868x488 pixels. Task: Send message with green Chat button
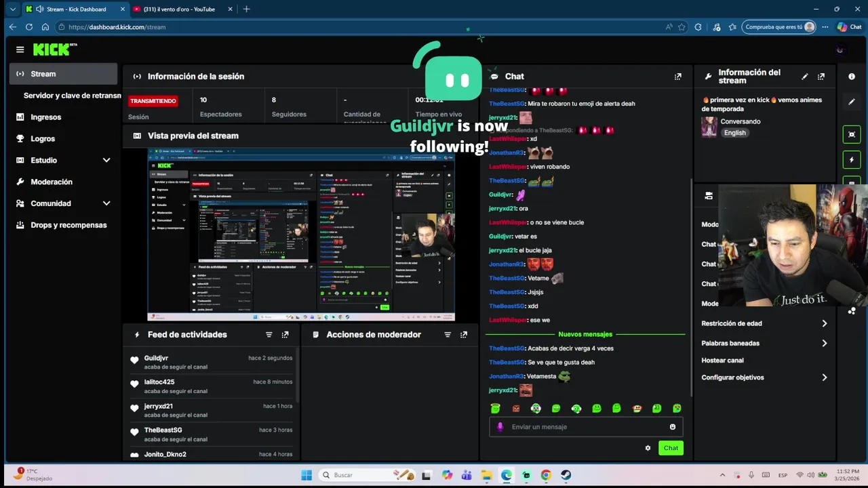(x=671, y=448)
